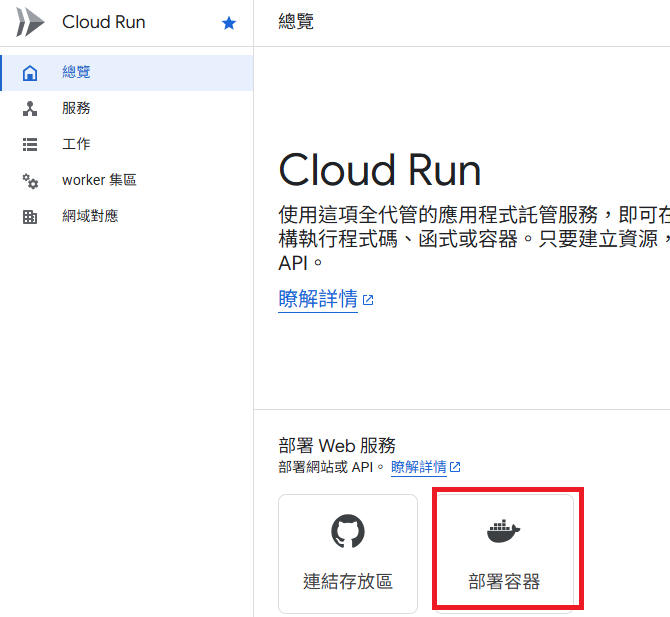
Task: Click the 部署容器 card label
Action: coord(504,581)
